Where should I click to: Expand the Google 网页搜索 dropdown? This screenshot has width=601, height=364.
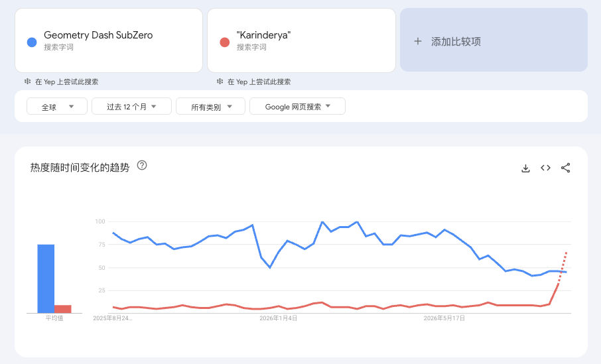pyautogui.click(x=297, y=107)
